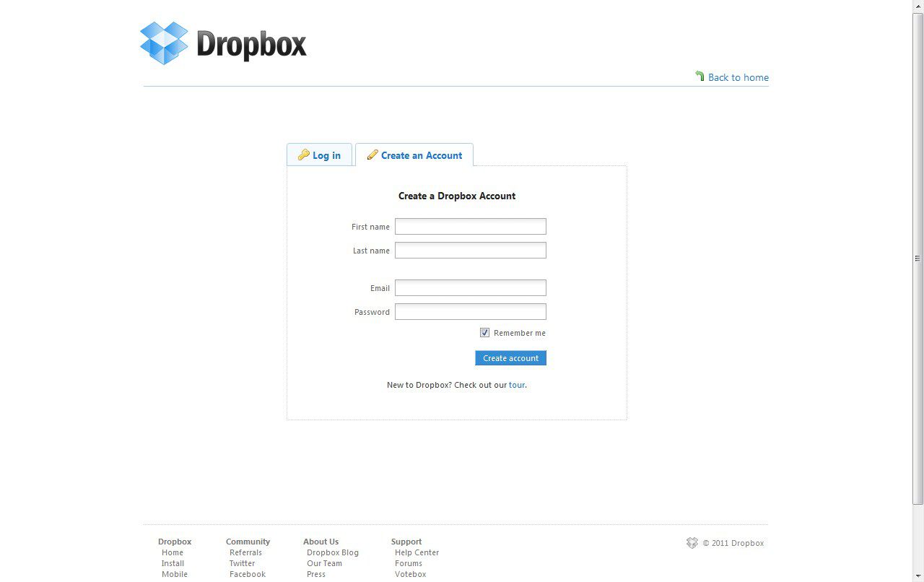Screen dimensions: 924x582
Task: Click the Community footer heading
Action: (248, 542)
